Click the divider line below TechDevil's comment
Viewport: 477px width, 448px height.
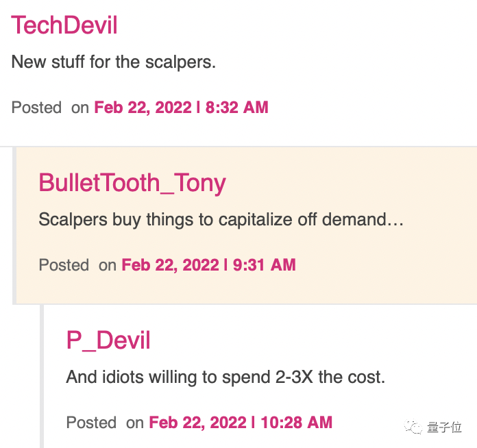238,147
